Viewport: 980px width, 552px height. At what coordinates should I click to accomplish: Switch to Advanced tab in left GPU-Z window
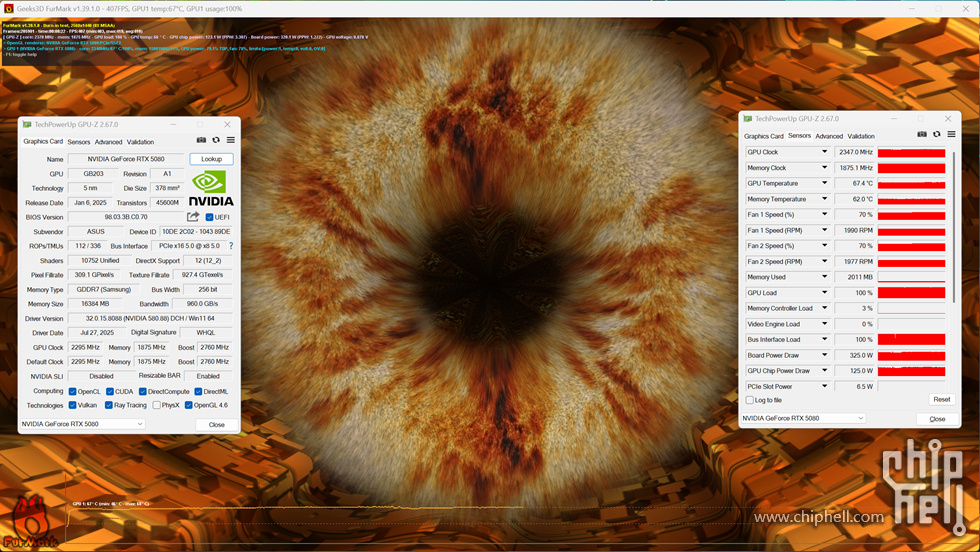(108, 142)
